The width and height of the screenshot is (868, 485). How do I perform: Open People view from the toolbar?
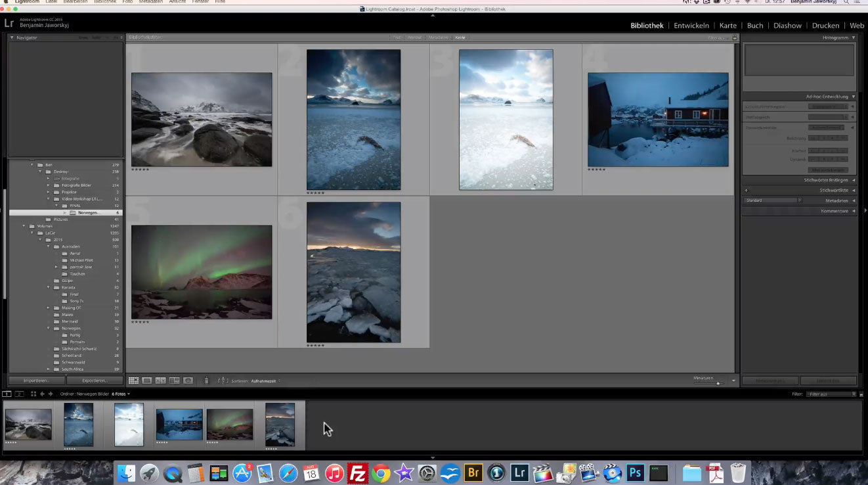(x=188, y=381)
